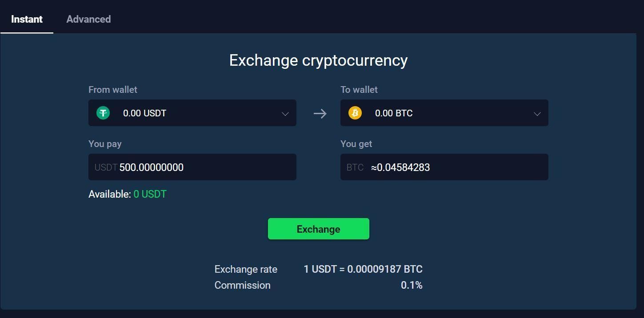
Task: Open the From wallet currency selector
Action: point(192,113)
